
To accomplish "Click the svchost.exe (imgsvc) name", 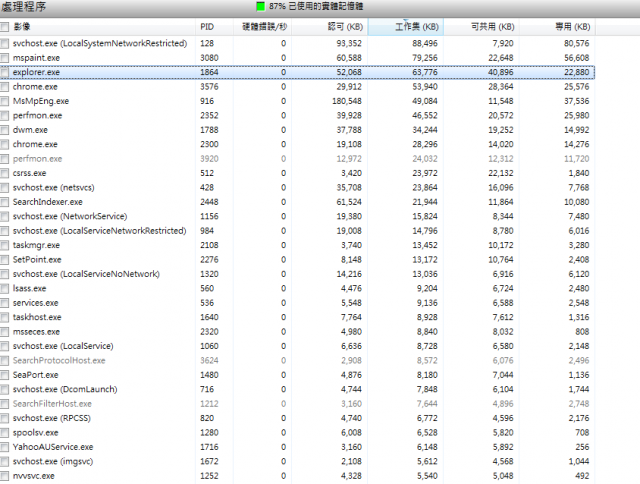I will [x=53, y=462].
